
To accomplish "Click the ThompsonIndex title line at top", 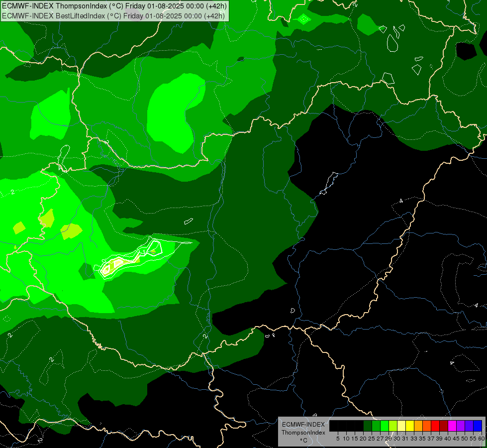I will [114, 6].
